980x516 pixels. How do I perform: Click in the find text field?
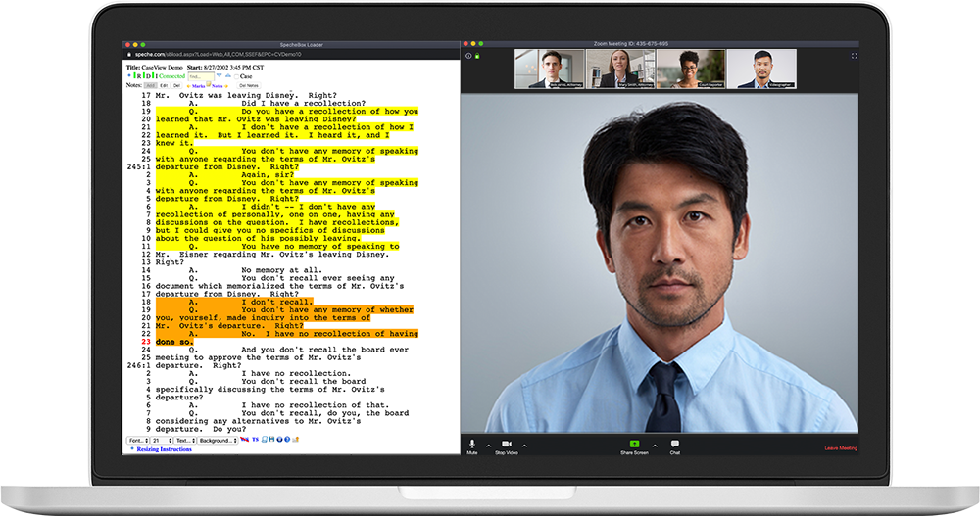[x=200, y=76]
